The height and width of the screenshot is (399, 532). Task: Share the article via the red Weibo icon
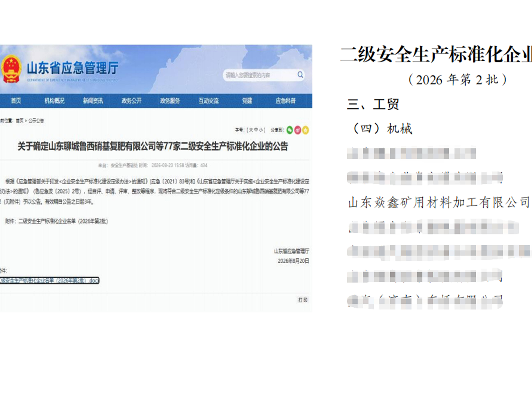tap(297, 130)
